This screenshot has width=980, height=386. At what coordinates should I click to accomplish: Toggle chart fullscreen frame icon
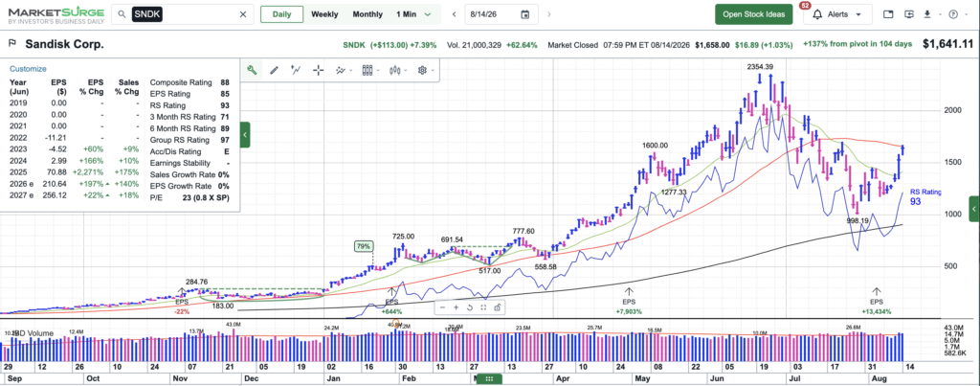click(x=483, y=307)
